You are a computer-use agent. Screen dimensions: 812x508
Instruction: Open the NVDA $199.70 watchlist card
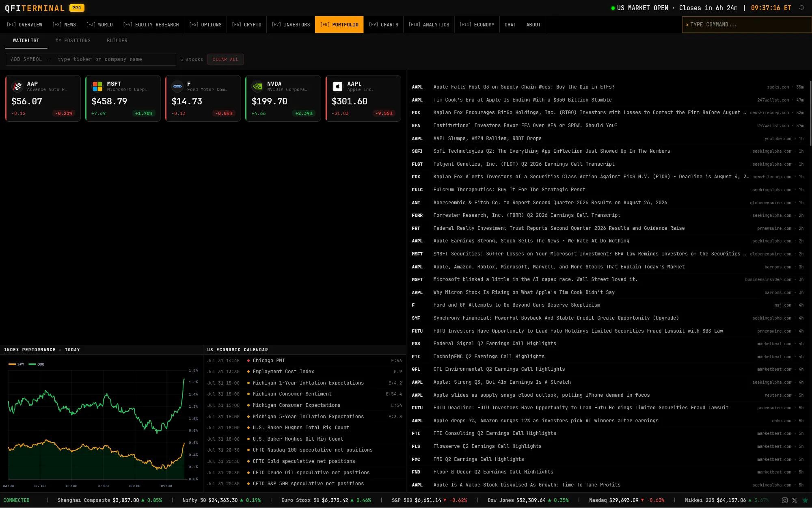pyautogui.click(x=283, y=98)
